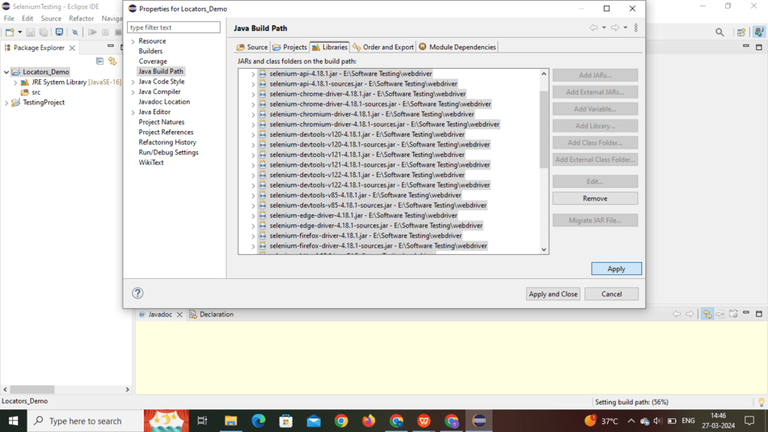Open the Firefox icon in taskbar
This screenshot has height=432, width=768.
click(369, 421)
